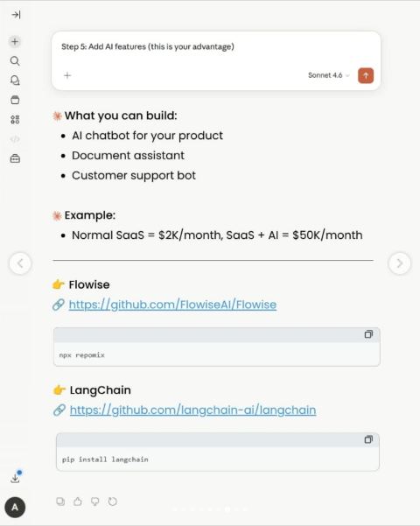Start a new chat with the plus icon
420x526 pixels.
coord(15,42)
